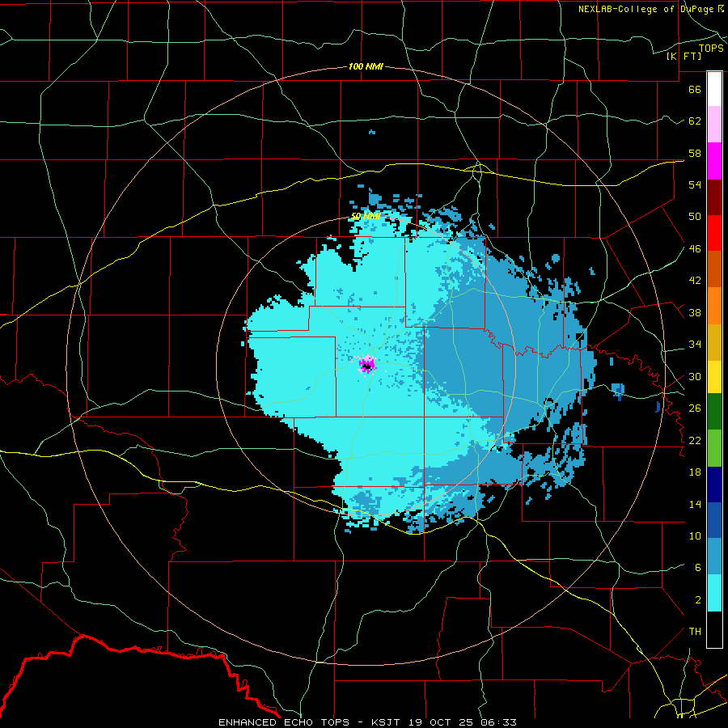
Task: Click the dark red legend swatch
Action: pyautogui.click(x=714, y=197)
